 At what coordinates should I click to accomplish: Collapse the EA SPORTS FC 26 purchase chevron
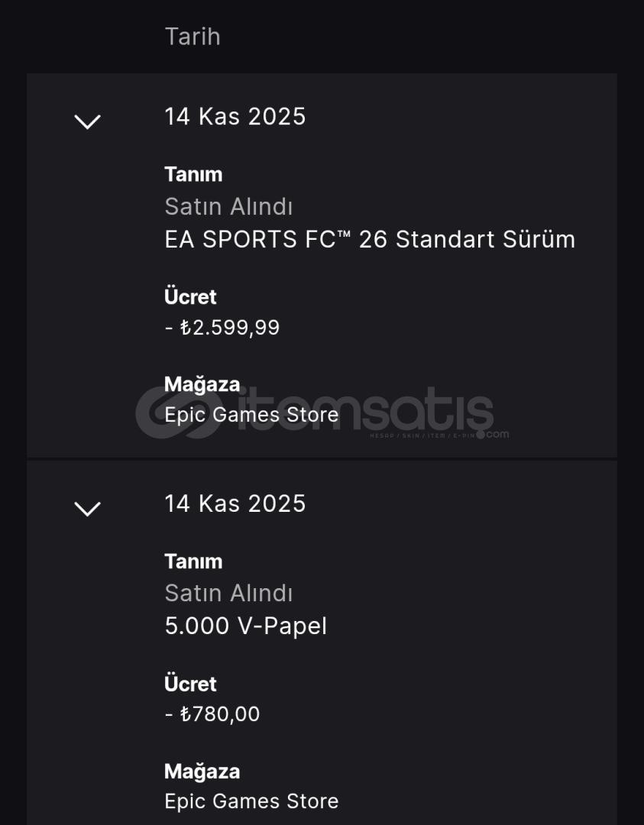tap(87, 121)
